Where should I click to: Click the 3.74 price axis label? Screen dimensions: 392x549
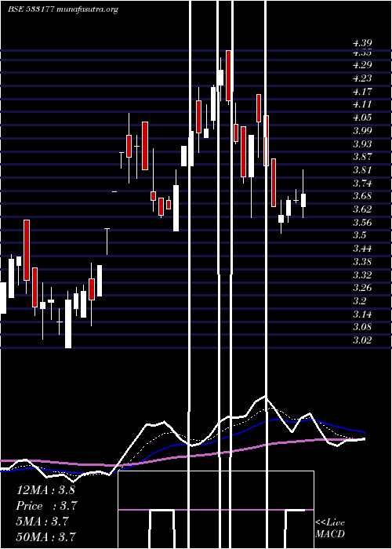coord(362,183)
